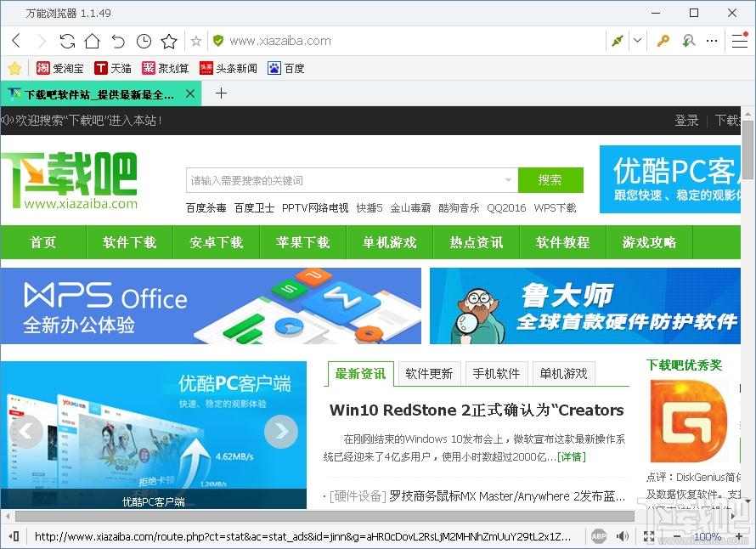Open the PPTV网络电视 keyword link
This screenshot has height=549, width=756.
click(x=315, y=208)
